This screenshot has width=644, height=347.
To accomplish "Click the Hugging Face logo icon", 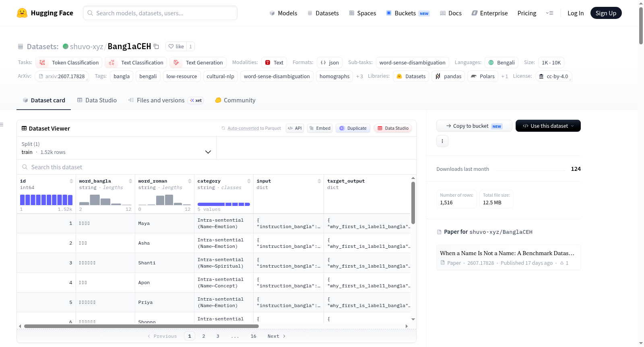I will pos(22,13).
